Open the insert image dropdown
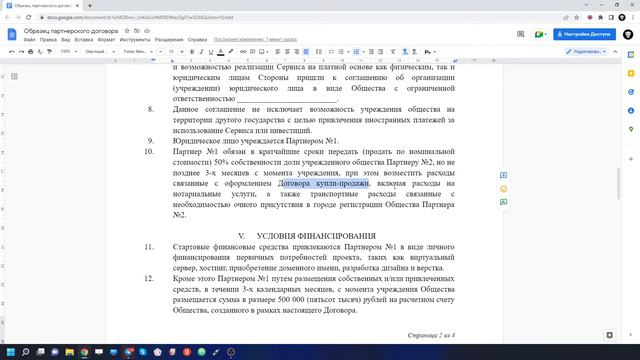This screenshot has width=640, height=360. [264, 52]
